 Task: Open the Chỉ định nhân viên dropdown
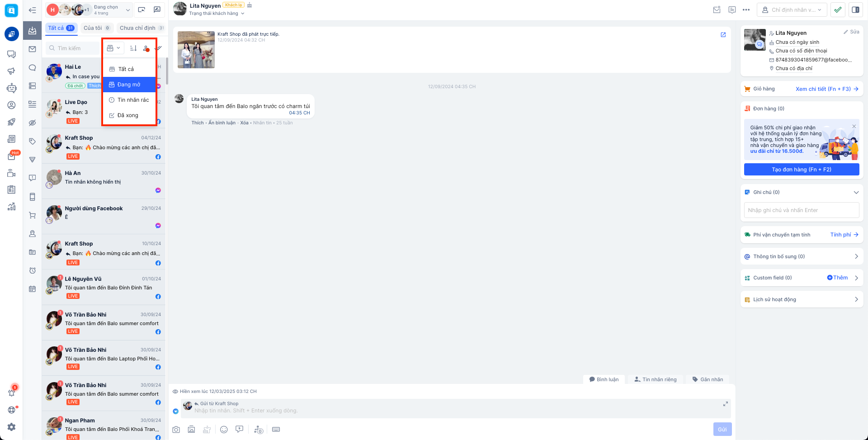click(792, 9)
